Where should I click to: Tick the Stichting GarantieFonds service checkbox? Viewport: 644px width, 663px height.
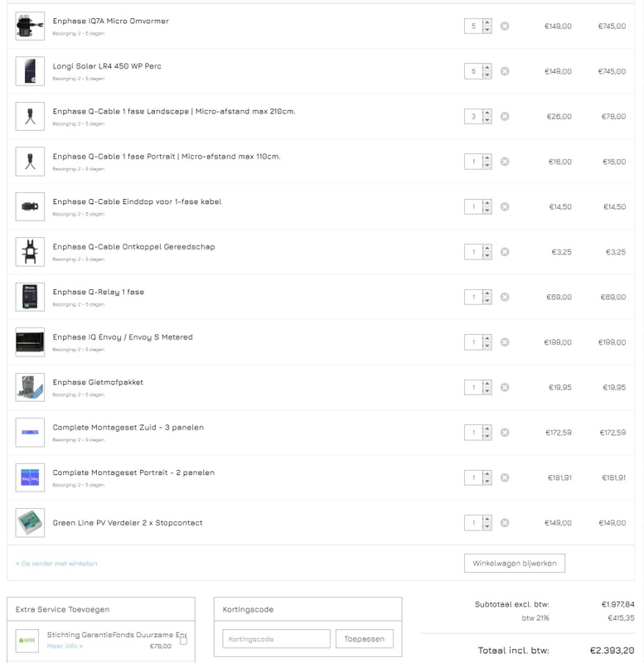click(x=183, y=641)
